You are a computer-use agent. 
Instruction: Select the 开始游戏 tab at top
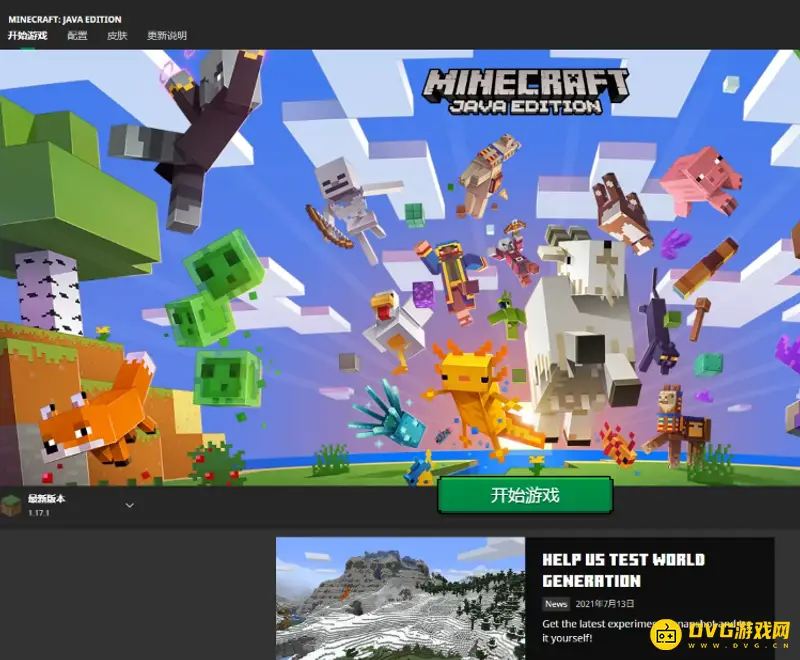point(27,36)
